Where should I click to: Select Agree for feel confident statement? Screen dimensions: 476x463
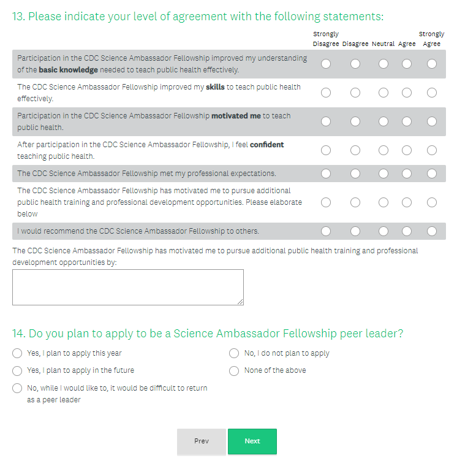(x=407, y=150)
